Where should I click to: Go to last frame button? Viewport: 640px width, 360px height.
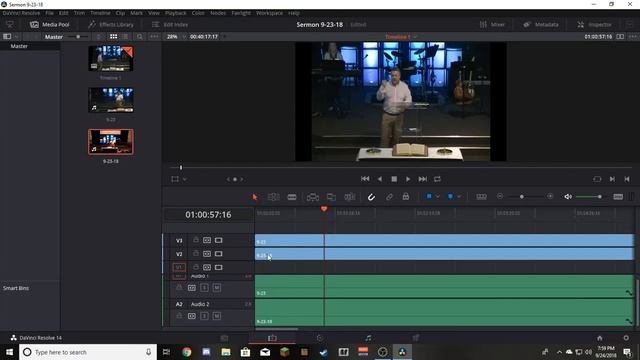coord(422,179)
